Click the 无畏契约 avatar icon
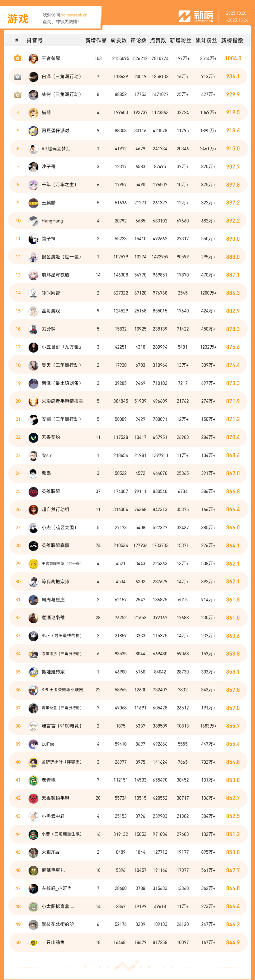Viewport: 255px width, 980px height. pos(34,438)
